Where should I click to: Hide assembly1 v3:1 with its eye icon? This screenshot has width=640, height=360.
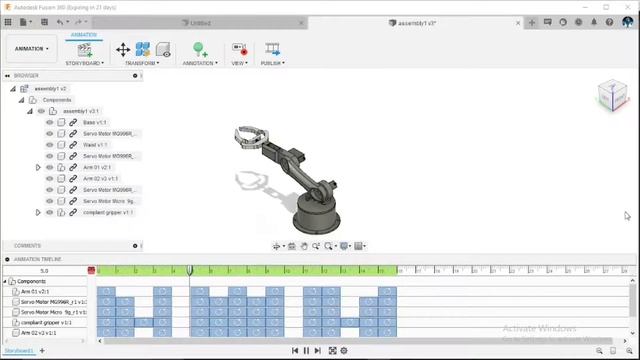tap(41, 111)
